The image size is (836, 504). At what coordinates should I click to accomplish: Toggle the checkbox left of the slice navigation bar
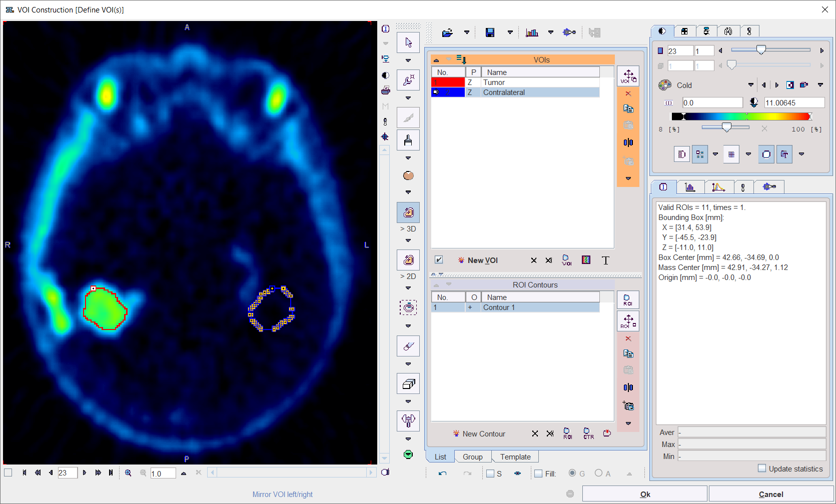pos(8,473)
